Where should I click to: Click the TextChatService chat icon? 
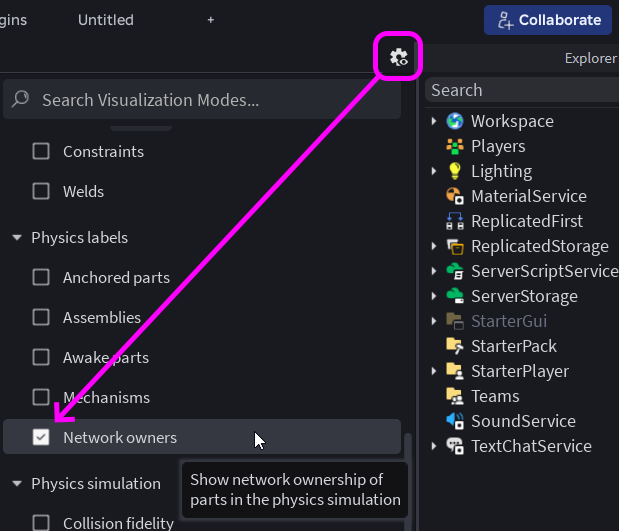click(x=455, y=446)
